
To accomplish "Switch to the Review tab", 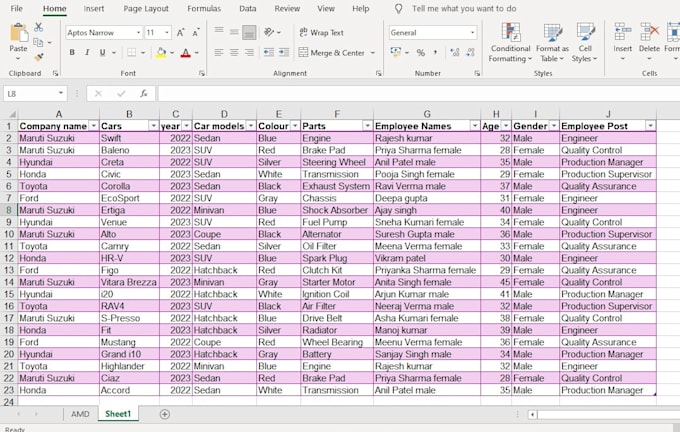I will [x=287, y=8].
